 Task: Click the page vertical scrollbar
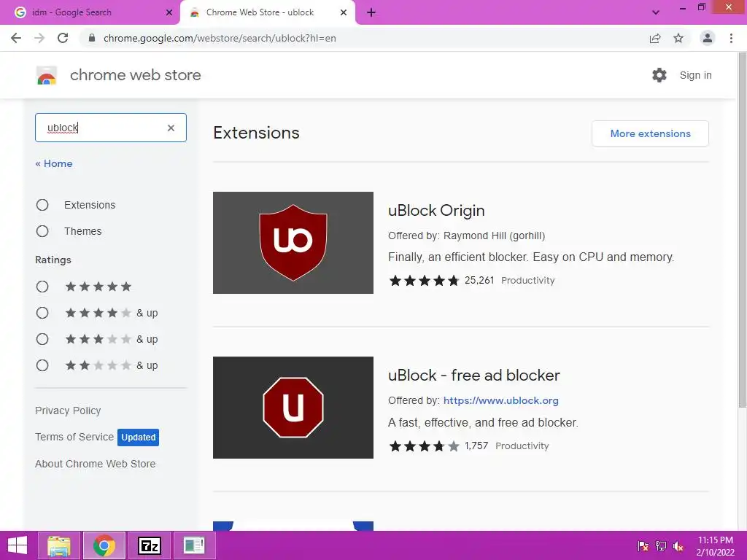(x=742, y=231)
